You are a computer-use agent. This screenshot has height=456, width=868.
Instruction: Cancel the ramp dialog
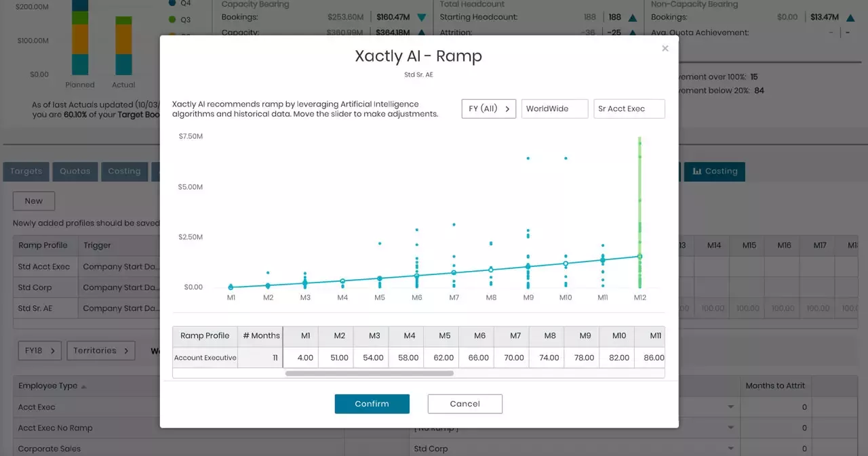pos(465,404)
